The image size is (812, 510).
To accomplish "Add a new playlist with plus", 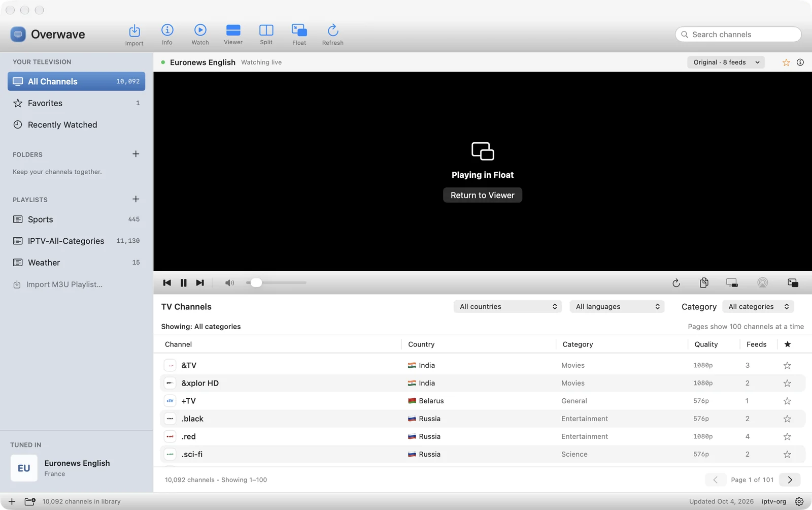I will point(136,199).
